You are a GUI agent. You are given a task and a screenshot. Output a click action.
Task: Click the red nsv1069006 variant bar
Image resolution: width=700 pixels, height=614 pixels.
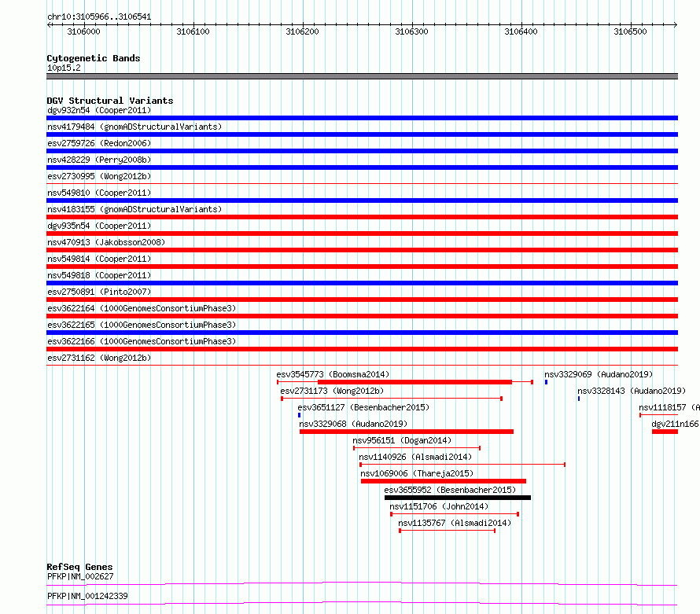(444, 481)
